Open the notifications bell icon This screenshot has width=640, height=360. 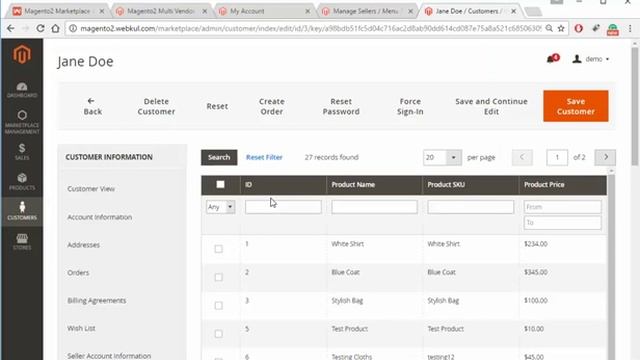tap(552, 59)
